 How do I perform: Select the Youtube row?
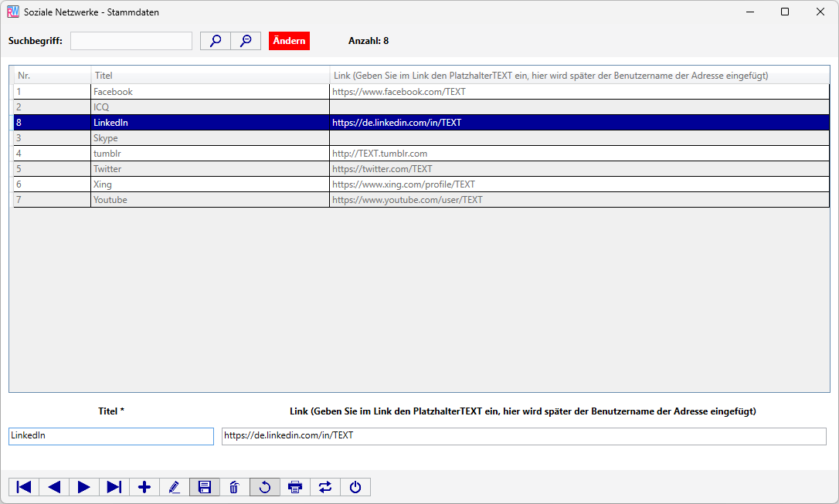point(422,201)
